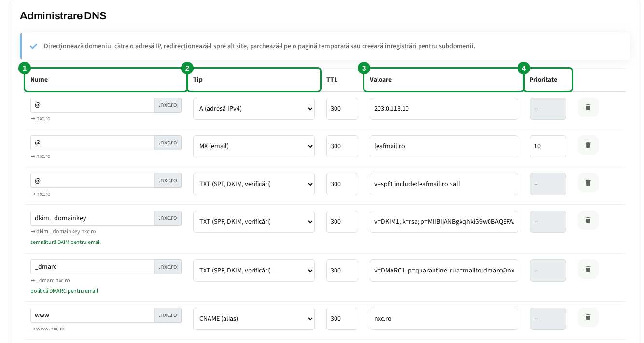Open type dropdown showing A (adresă IPv4)

254,109
